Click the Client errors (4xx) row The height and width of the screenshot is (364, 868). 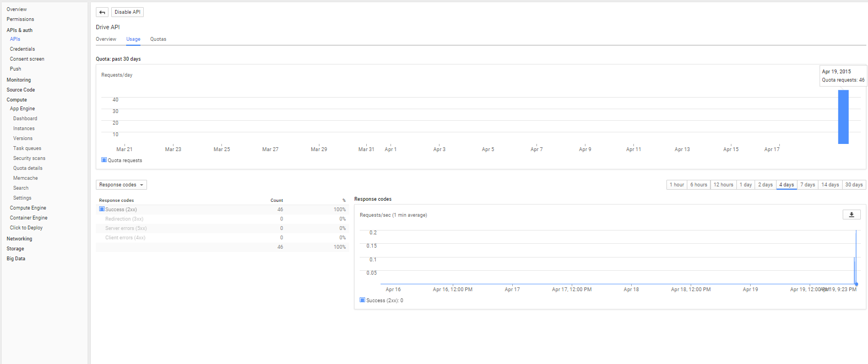(222, 238)
